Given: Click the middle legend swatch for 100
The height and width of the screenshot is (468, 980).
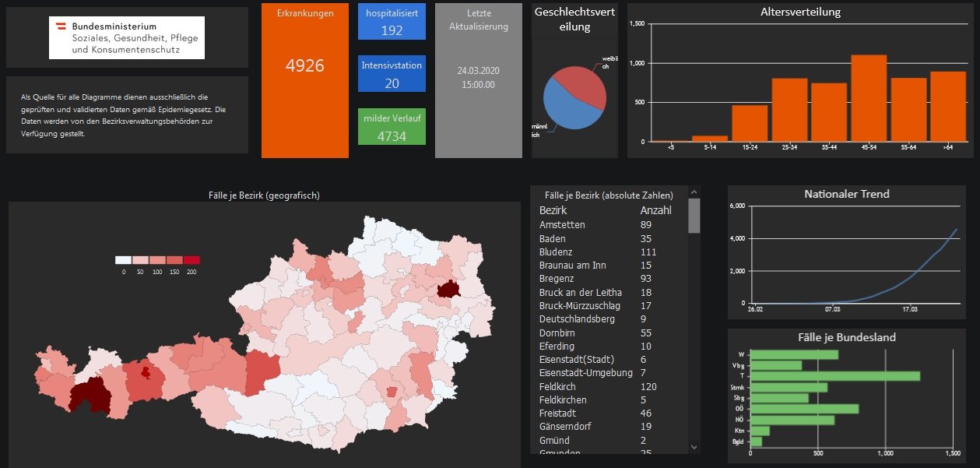Looking at the screenshot, I should [x=157, y=260].
